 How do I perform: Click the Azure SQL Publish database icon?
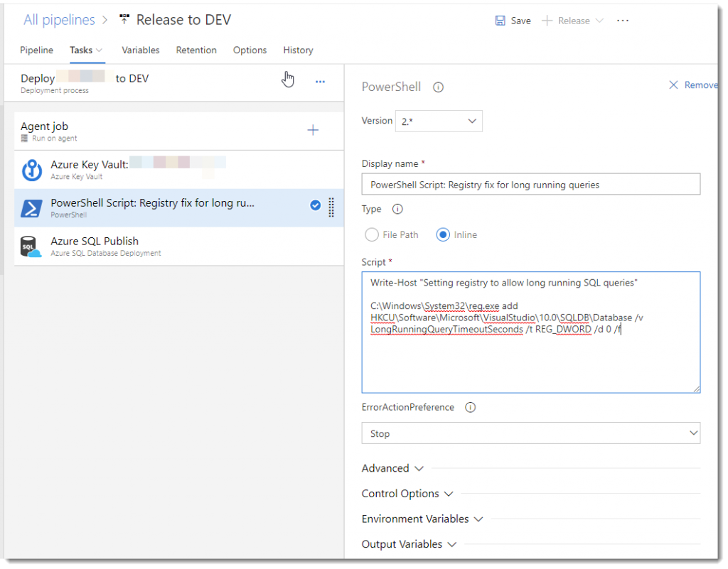coord(31,246)
